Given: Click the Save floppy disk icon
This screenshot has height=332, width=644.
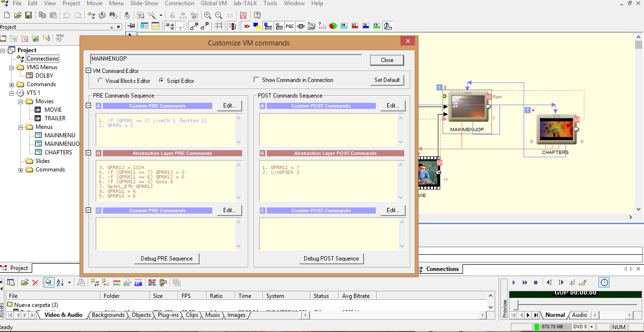Looking at the screenshot, I should (x=29, y=15).
